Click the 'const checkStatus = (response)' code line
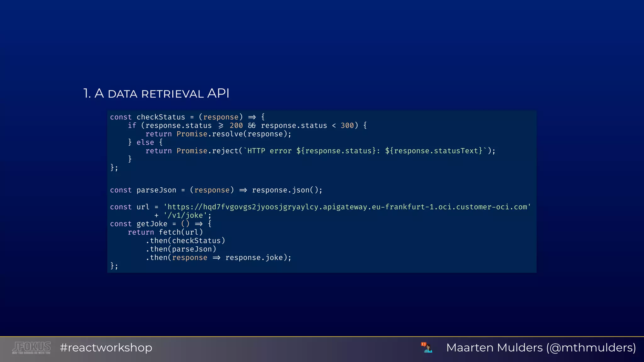644x362 pixels. (188, 117)
